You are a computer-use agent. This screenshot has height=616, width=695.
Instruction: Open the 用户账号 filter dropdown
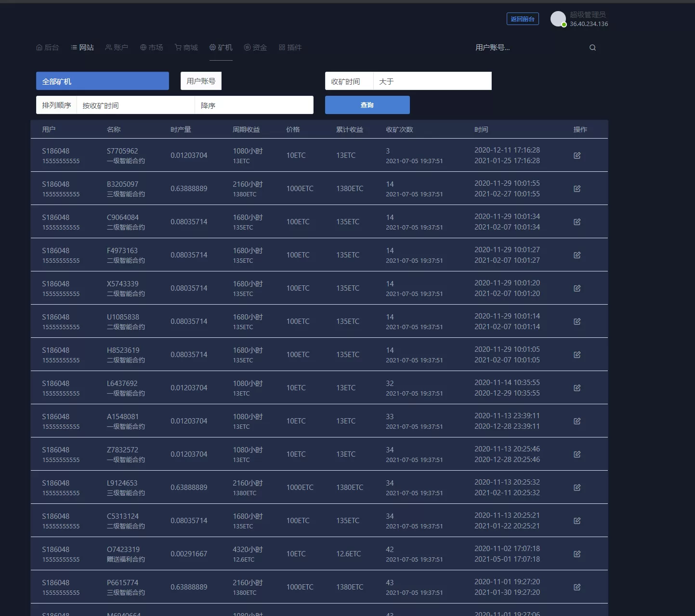201,81
